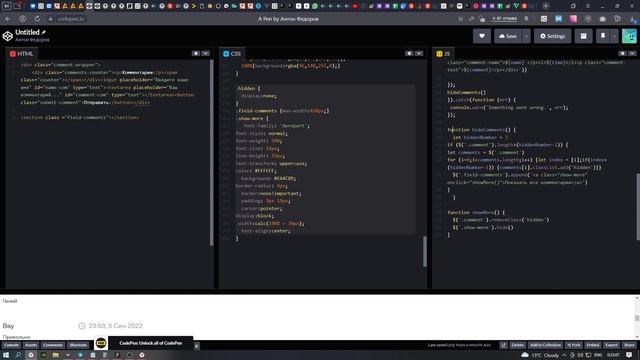The width and height of the screenshot is (640, 360).
Task: Open a new browser tab with plus button
Action: 546,6
